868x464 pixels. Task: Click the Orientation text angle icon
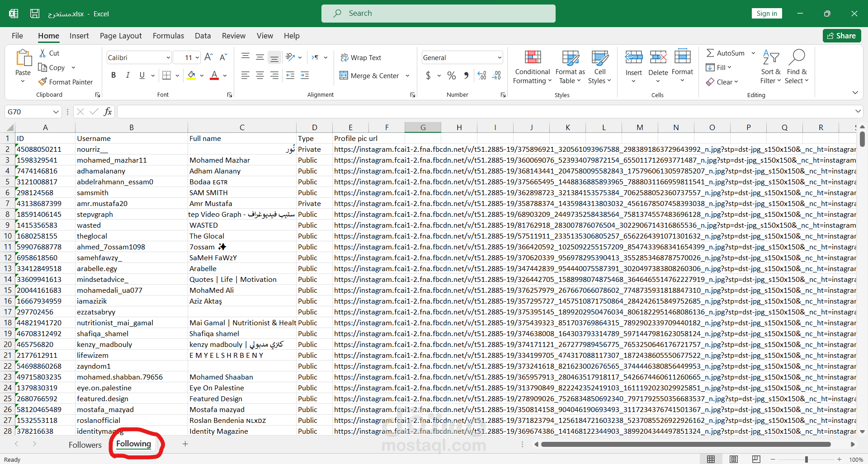coord(291,57)
